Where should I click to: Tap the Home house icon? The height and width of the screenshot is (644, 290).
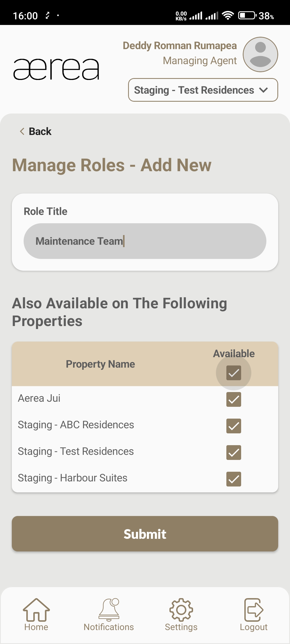pyautogui.click(x=36, y=610)
